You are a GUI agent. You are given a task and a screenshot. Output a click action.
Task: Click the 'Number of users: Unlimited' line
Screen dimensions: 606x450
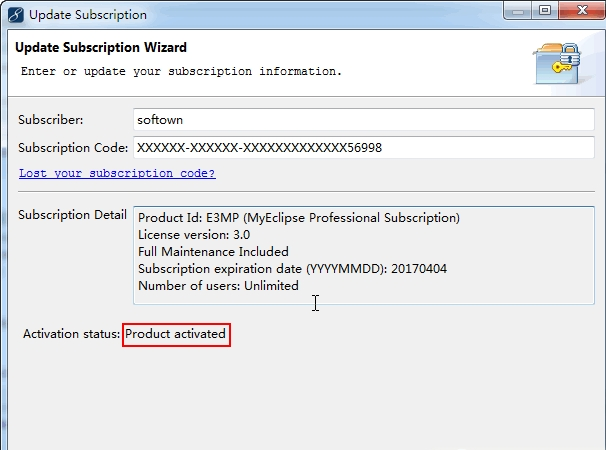point(218,286)
